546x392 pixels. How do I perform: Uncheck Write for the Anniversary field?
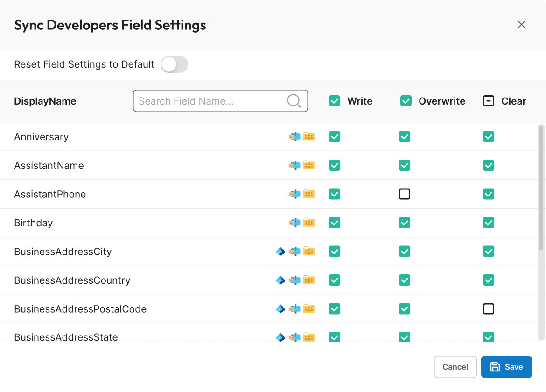coord(335,137)
